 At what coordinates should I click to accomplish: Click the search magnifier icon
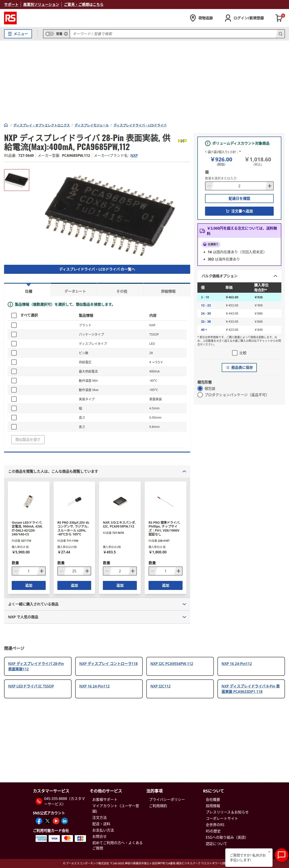[280, 34]
